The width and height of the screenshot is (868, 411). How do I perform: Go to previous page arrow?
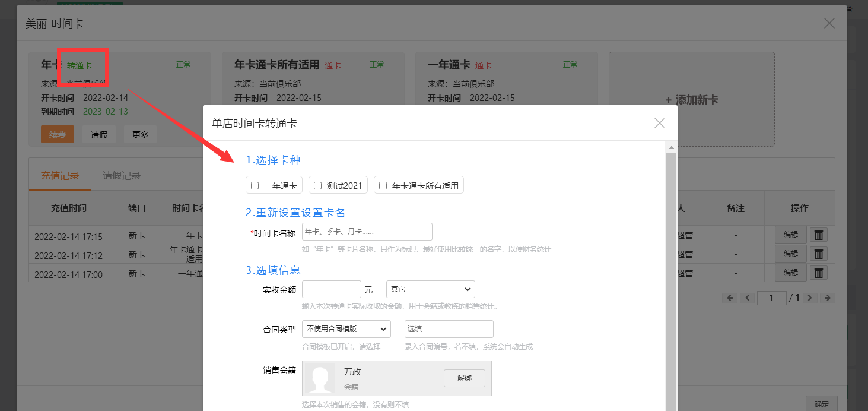tap(748, 298)
